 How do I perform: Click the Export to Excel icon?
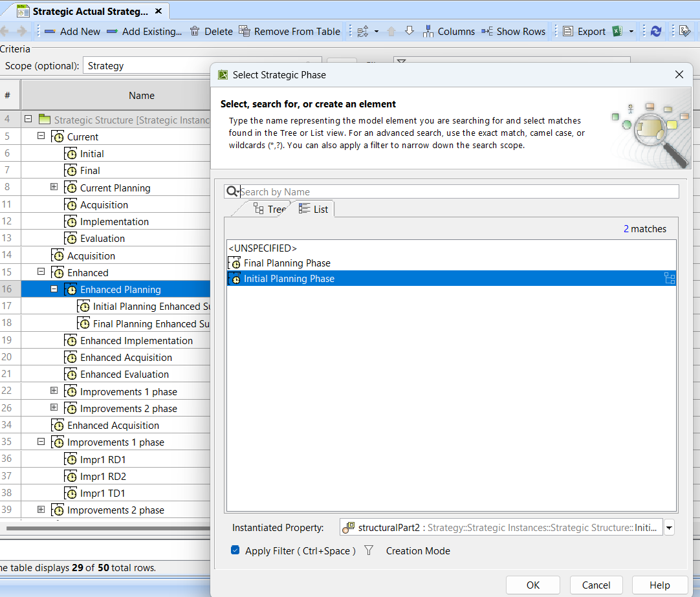(617, 31)
